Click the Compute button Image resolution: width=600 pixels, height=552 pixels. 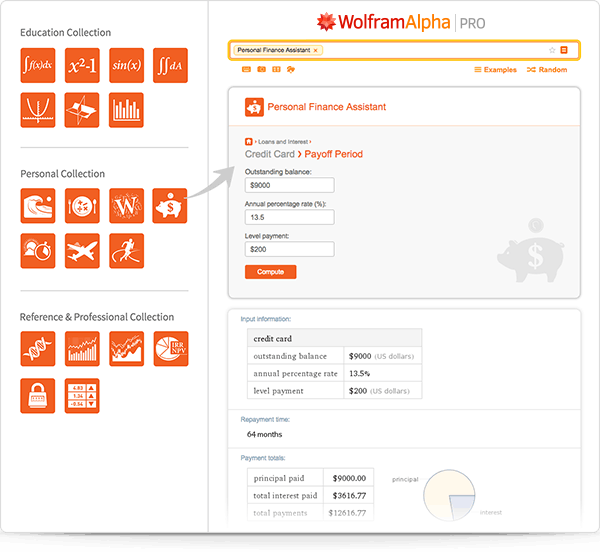click(x=270, y=272)
